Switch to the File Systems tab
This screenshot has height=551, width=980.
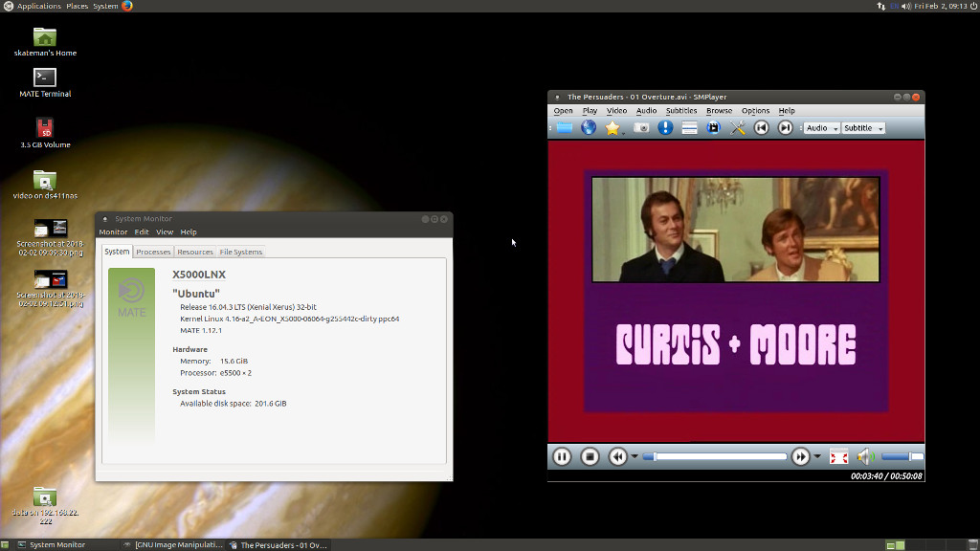(x=240, y=252)
